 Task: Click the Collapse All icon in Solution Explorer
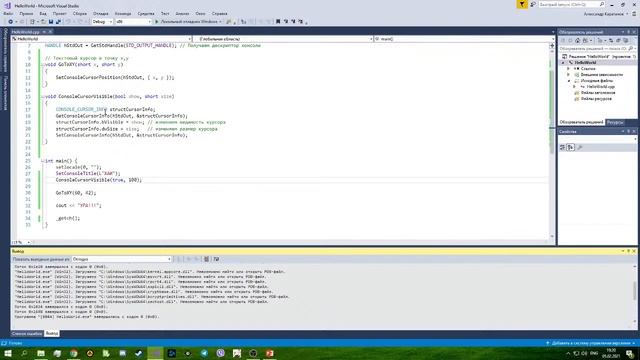[x=618, y=40]
